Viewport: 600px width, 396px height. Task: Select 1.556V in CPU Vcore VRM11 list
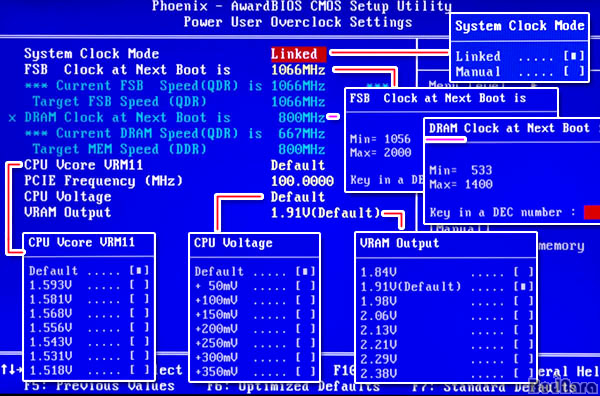[89, 328]
